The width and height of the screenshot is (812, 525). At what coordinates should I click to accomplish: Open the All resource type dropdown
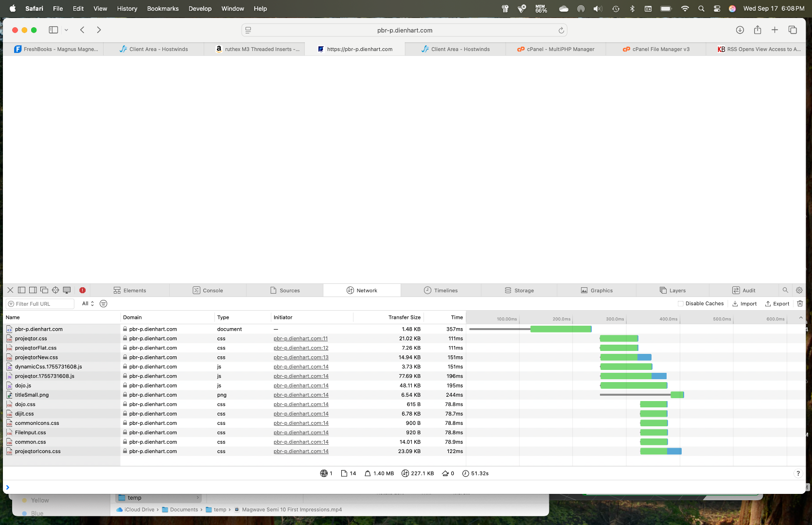pyautogui.click(x=88, y=304)
